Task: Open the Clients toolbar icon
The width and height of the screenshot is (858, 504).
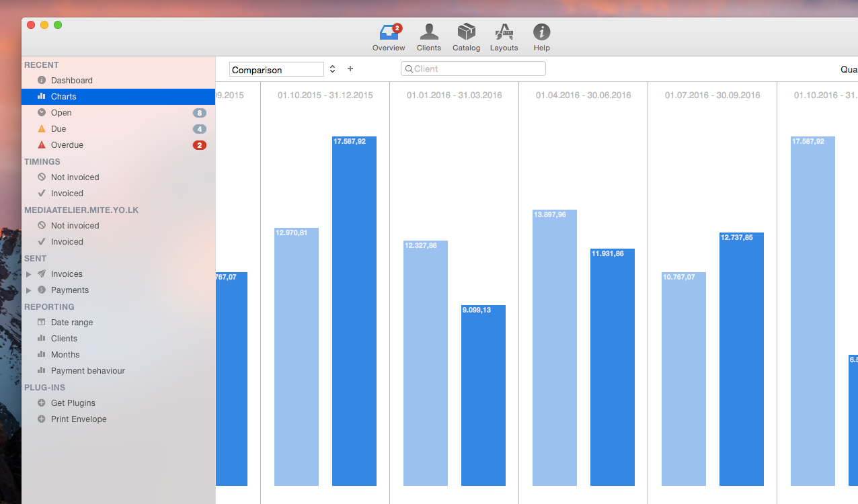Action: point(428,32)
